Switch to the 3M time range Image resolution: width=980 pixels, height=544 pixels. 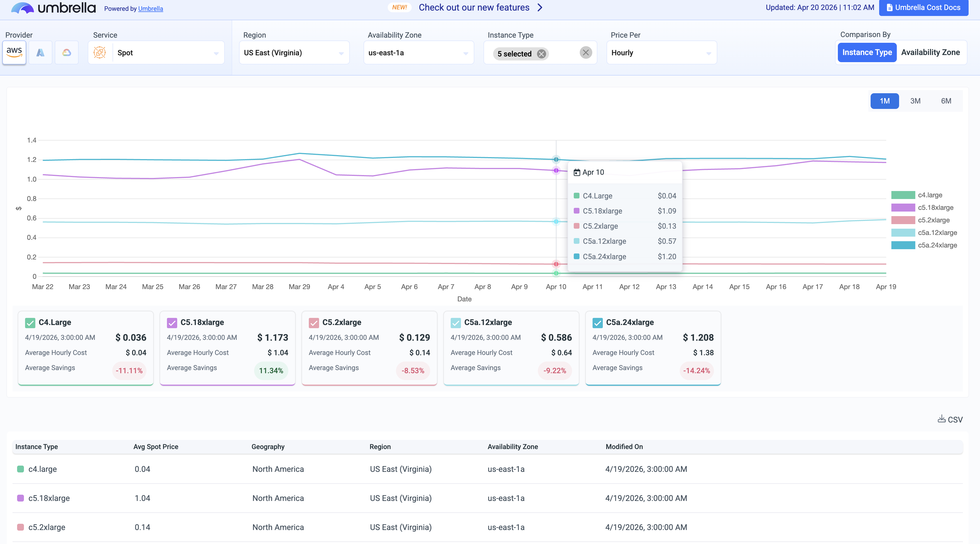pos(915,101)
